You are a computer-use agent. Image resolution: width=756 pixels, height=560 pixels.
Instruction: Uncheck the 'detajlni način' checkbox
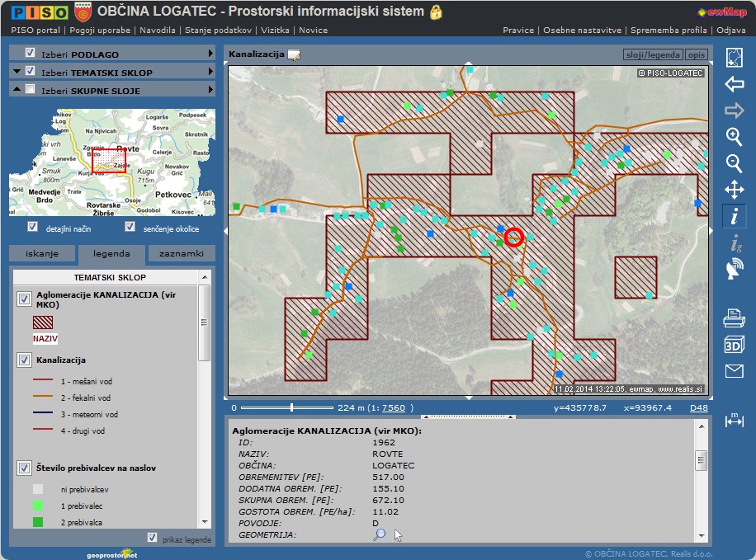tap(33, 227)
